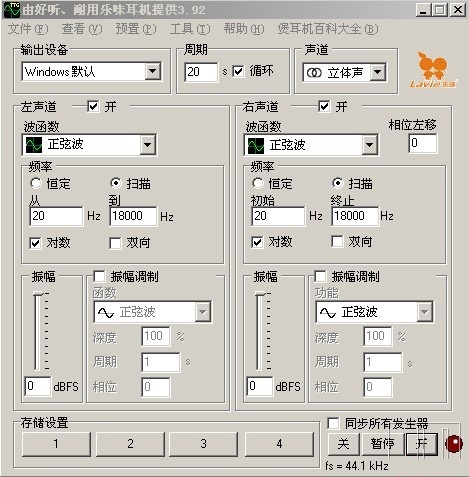Click the 暂停 pause button
469x477 pixels.
click(382, 444)
